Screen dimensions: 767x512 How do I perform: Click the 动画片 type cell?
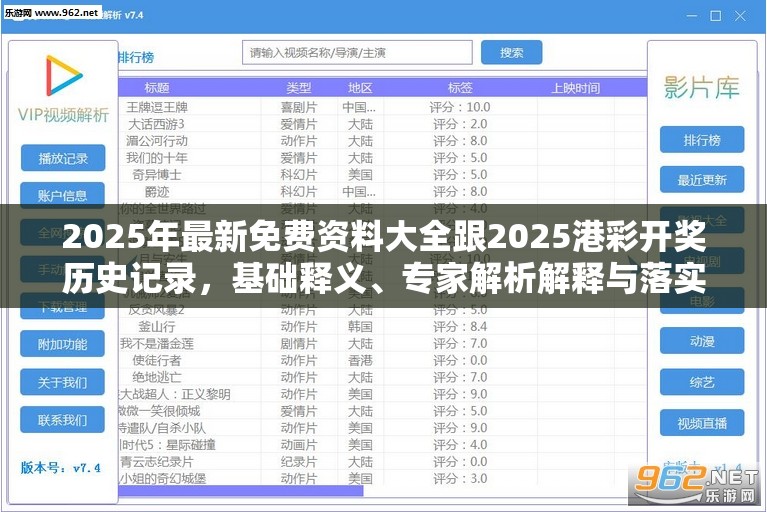[299, 445]
